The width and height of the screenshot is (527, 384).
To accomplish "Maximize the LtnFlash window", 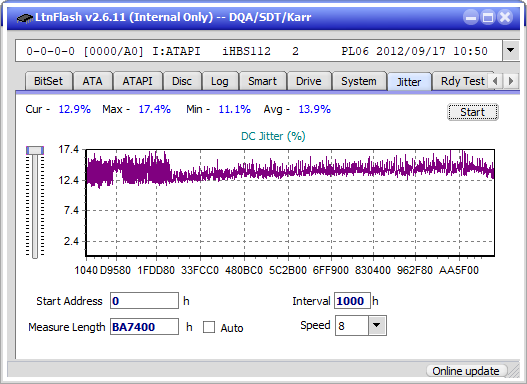I will 488,17.
